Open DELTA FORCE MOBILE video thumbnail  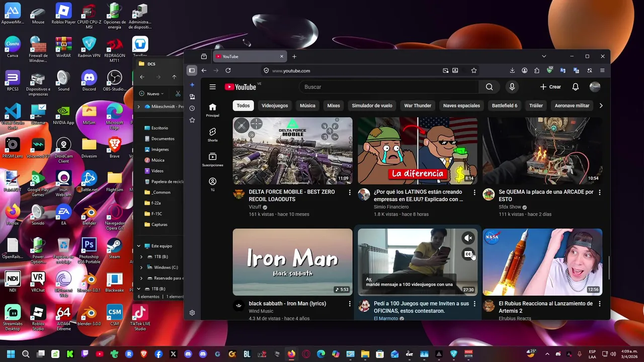[292, 151]
